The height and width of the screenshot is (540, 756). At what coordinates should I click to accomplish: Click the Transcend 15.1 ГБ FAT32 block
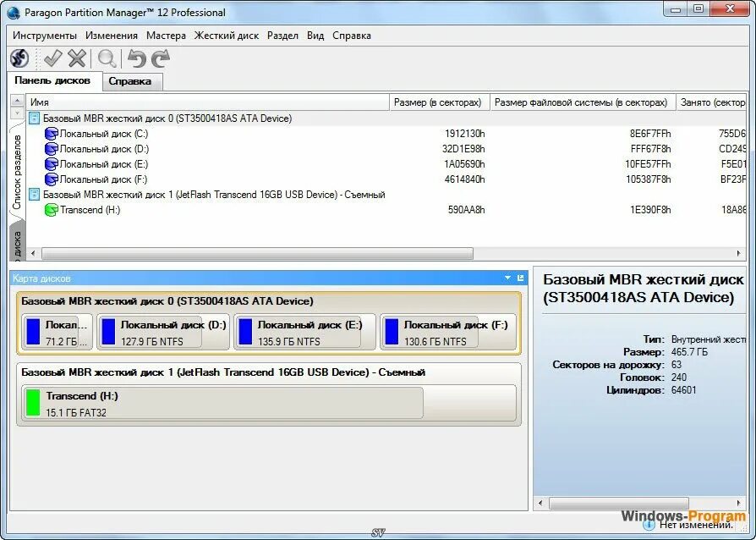[269, 403]
